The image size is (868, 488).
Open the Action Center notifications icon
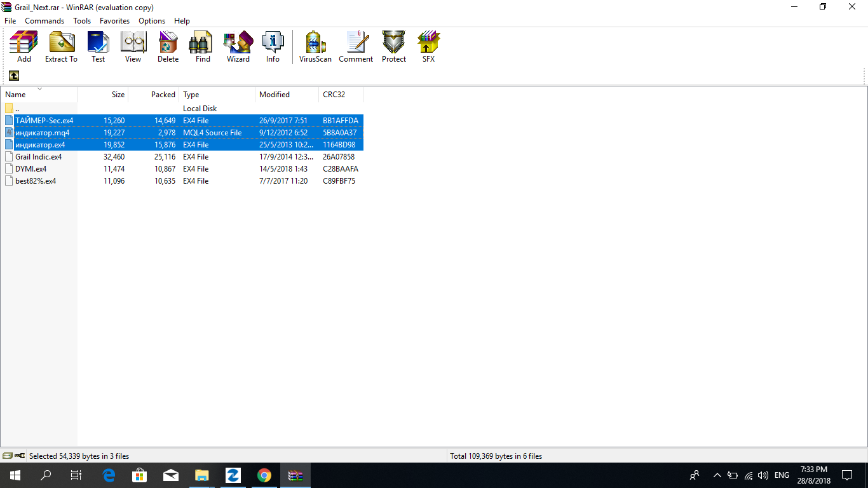click(x=847, y=475)
